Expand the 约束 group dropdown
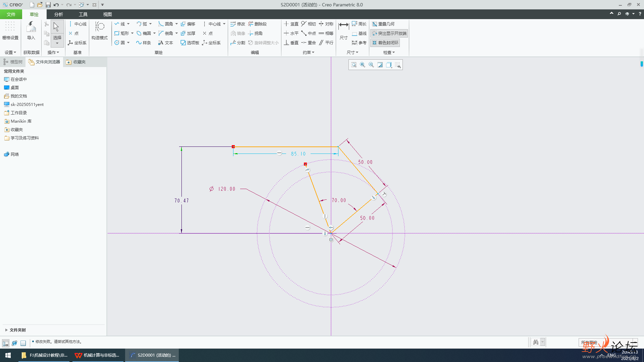The image size is (644, 362). (x=308, y=52)
